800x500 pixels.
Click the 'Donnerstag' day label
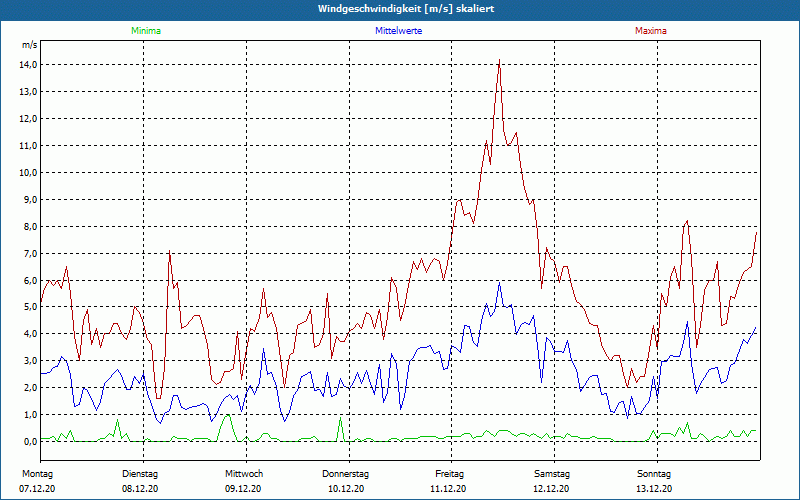(x=345, y=474)
